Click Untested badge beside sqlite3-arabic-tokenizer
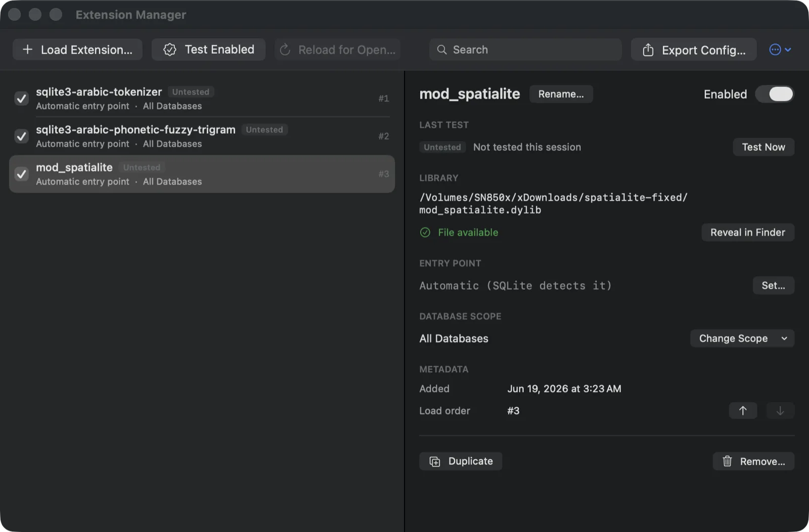Image resolution: width=809 pixels, height=532 pixels. point(191,92)
